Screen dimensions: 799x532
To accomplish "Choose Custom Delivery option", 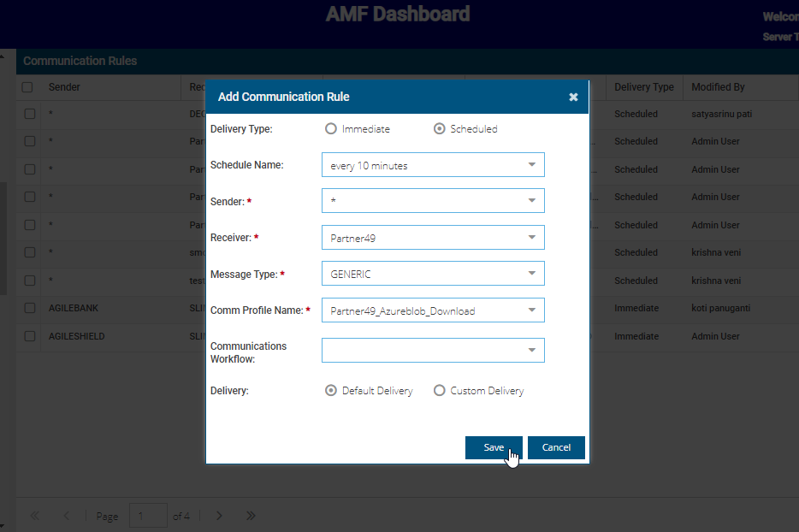I will (x=440, y=391).
